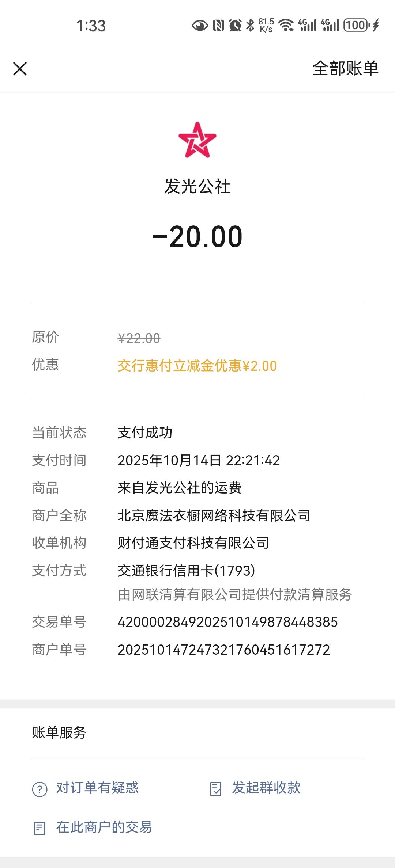Start 发起群收款 group collection

pos(266,788)
